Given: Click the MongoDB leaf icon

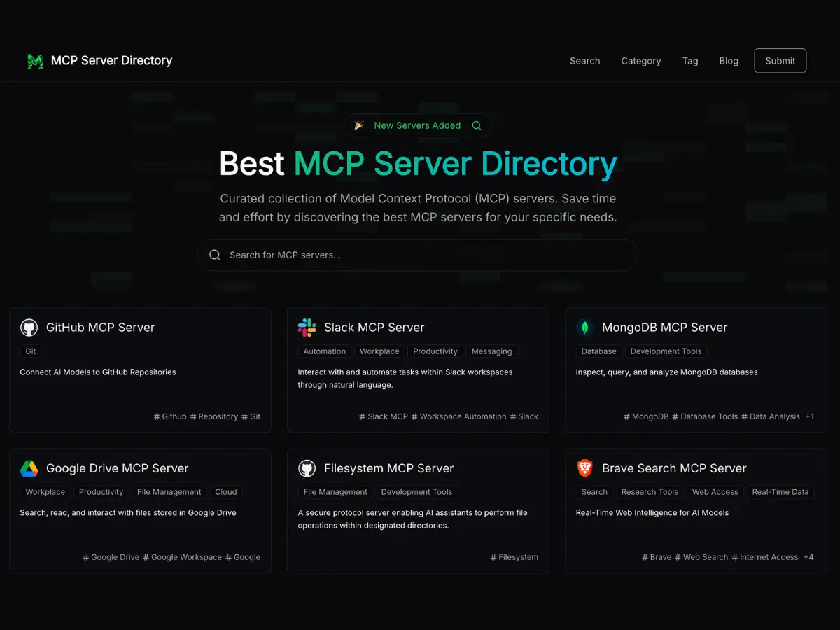Looking at the screenshot, I should click(x=584, y=327).
